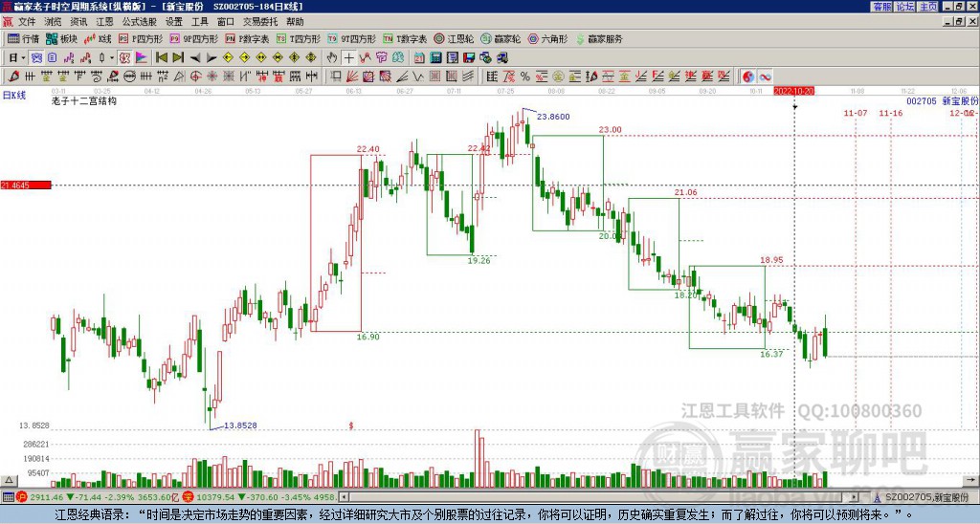Click the percent sign drawing tool
The image size is (980, 524).
point(525,76)
